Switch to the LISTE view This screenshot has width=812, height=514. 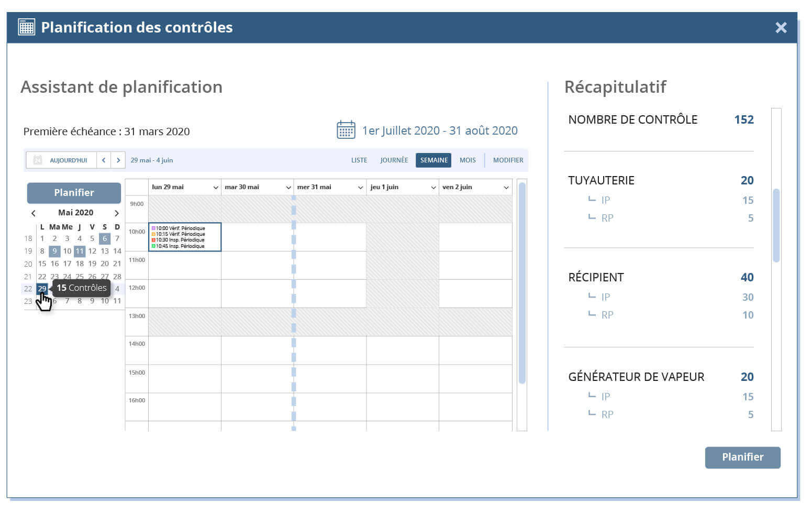point(359,160)
